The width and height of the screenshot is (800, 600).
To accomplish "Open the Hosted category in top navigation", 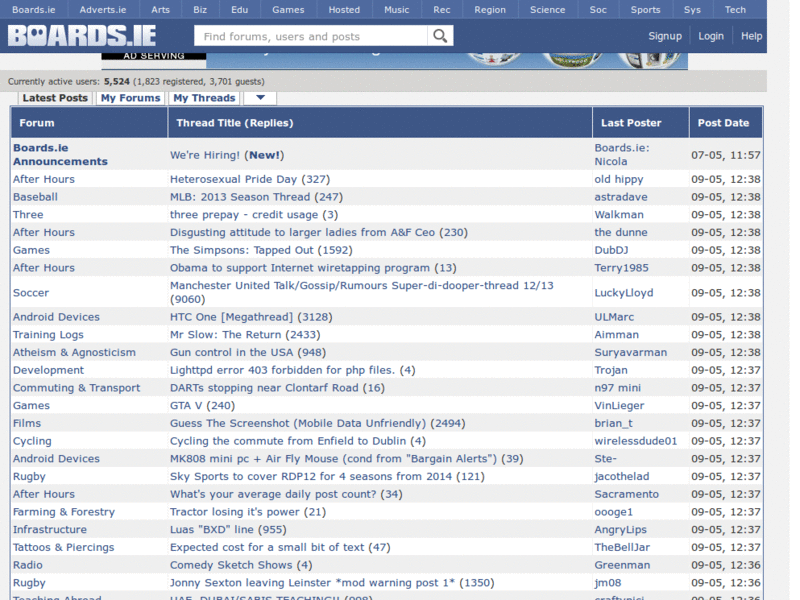I will tap(344, 10).
